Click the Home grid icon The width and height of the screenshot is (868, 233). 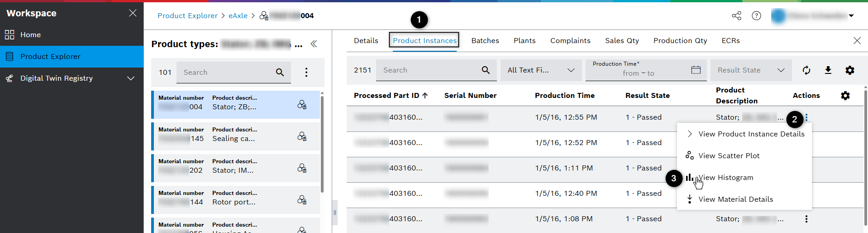tap(10, 35)
